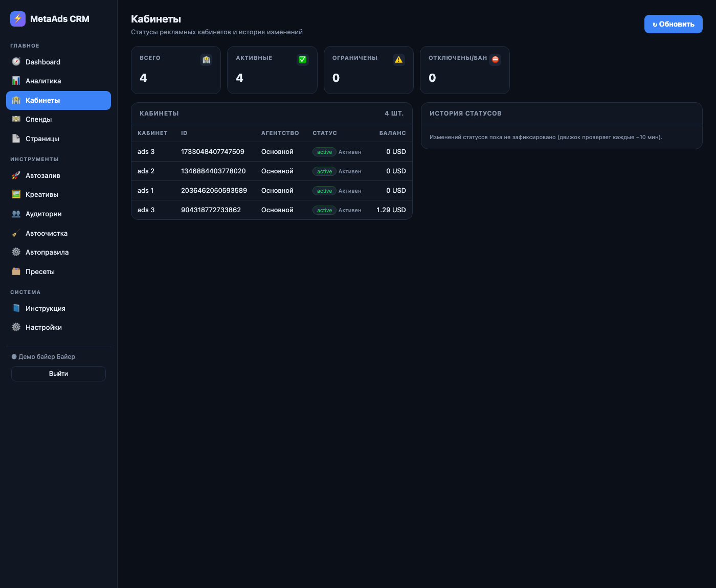Viewport: 716px width, 588px height.
Task: Click the Обновить button
Action: click(x=674, y=24)
